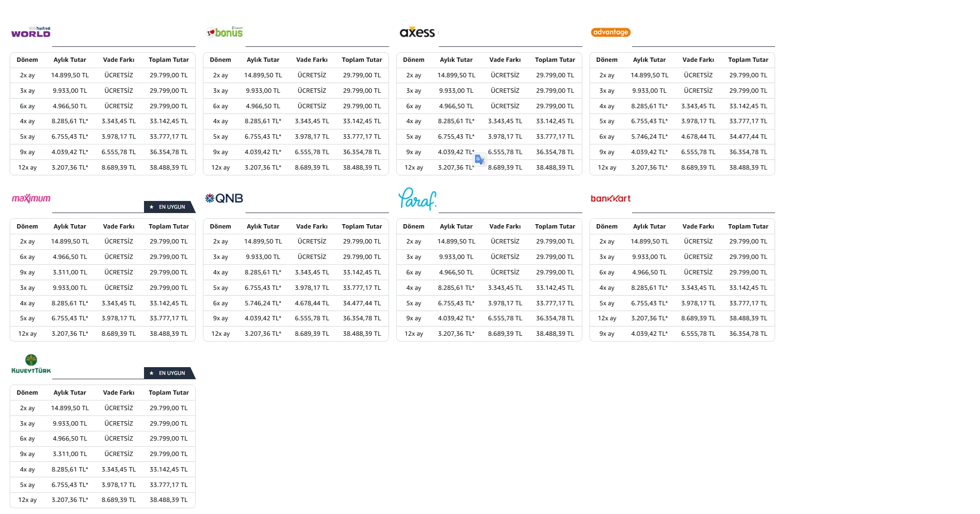Click 3.343,45 TL in the advantage table
The width and height of the screenshot is (980, 514).
tap(698, 106)
